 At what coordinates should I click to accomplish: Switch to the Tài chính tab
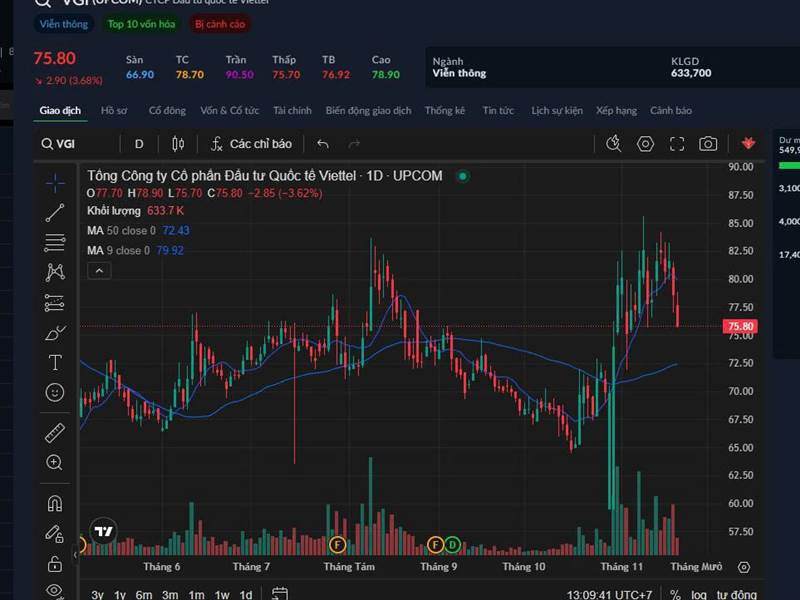click(292, 110)
